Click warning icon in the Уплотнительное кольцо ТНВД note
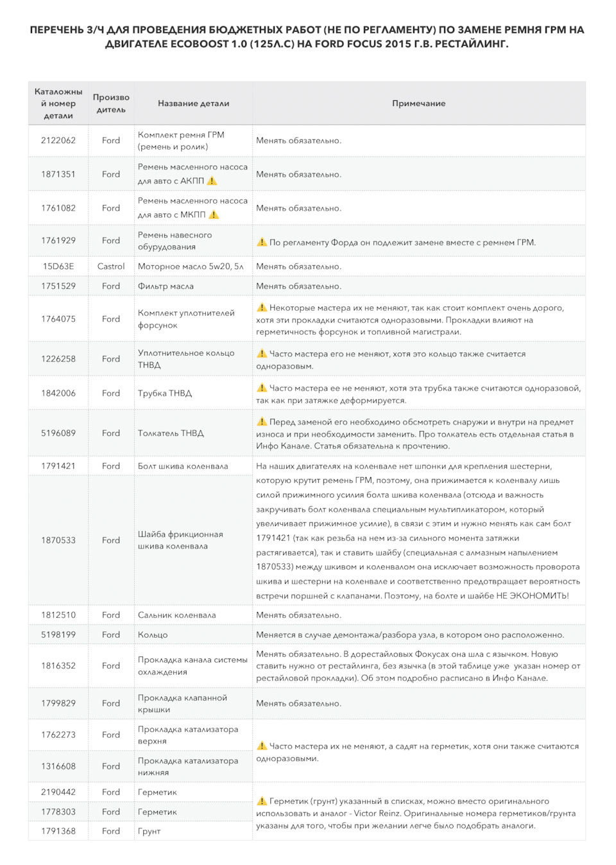 (262, 353)
